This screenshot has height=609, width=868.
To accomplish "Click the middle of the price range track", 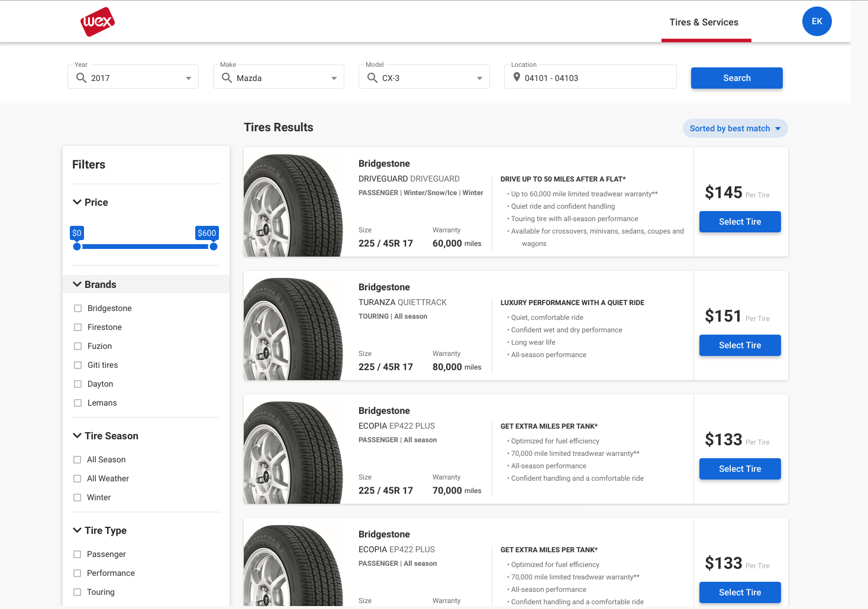I will [x=145, y=247].
